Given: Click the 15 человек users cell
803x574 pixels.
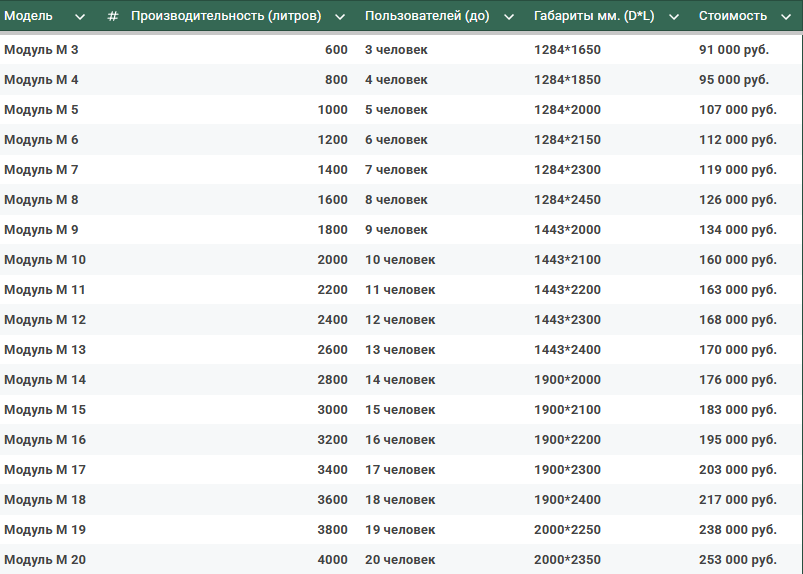Looking at the screenshot, I should (400, 410).
